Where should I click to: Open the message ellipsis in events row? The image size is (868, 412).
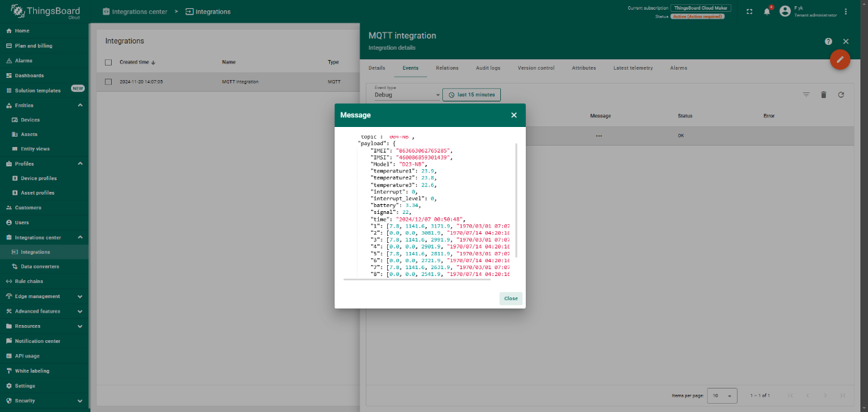coord(599,136)
